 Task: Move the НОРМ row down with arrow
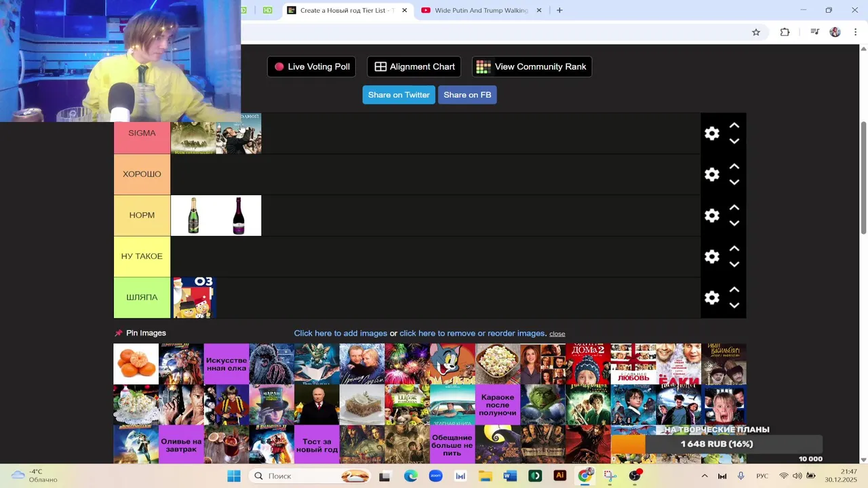pyautogui.click(x=734, y=223)
